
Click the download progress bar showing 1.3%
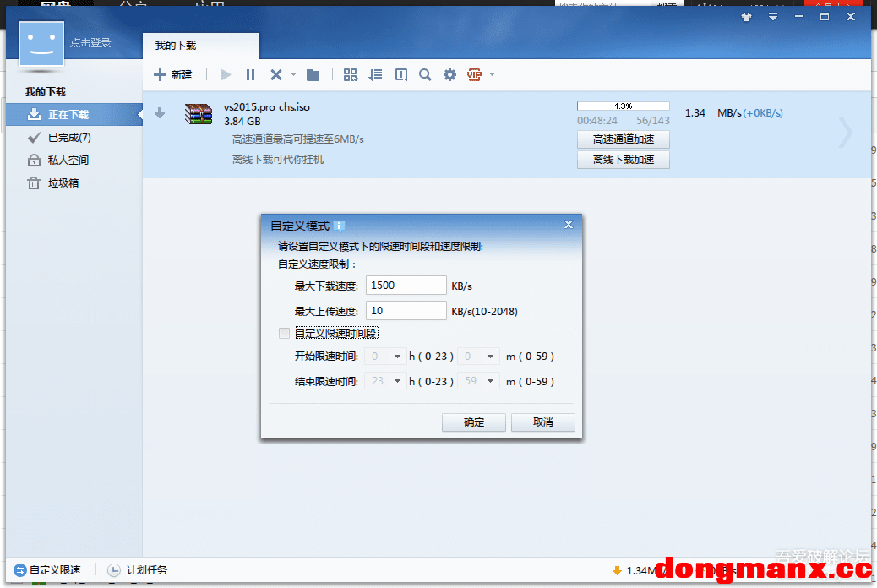[623, 106]
